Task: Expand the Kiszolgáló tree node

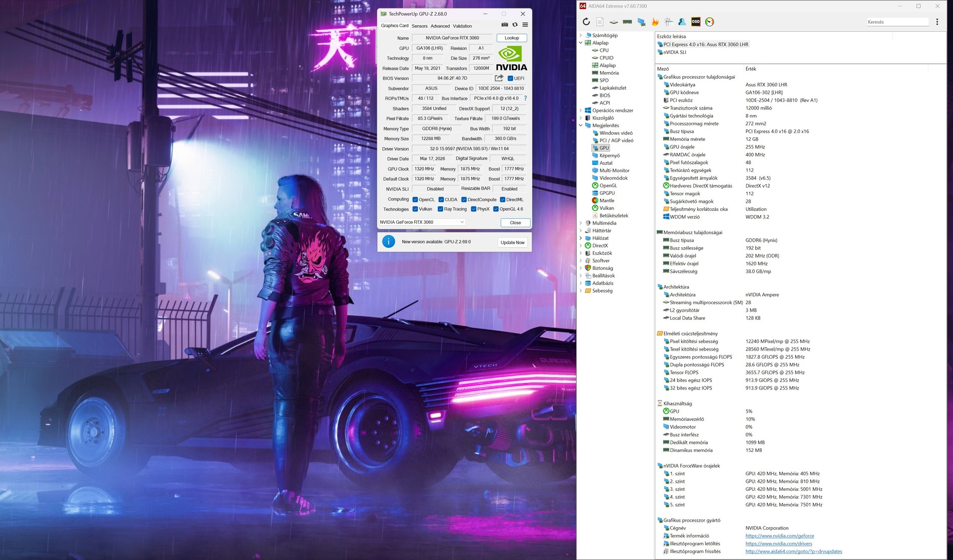Action: pos(581,118)
